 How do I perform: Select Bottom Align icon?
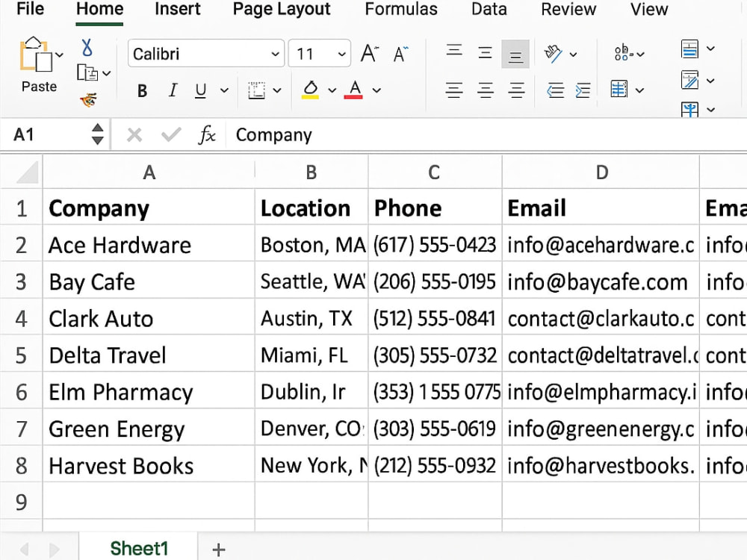tap(515, 54)
